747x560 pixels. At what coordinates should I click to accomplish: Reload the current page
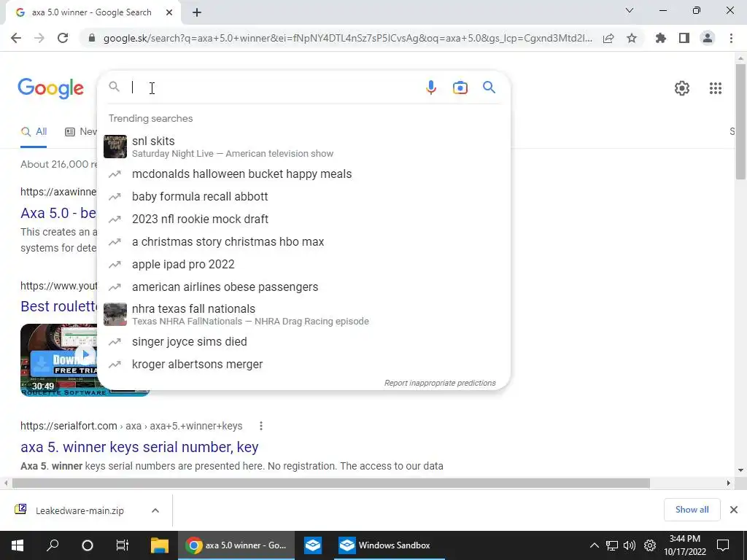63,38
